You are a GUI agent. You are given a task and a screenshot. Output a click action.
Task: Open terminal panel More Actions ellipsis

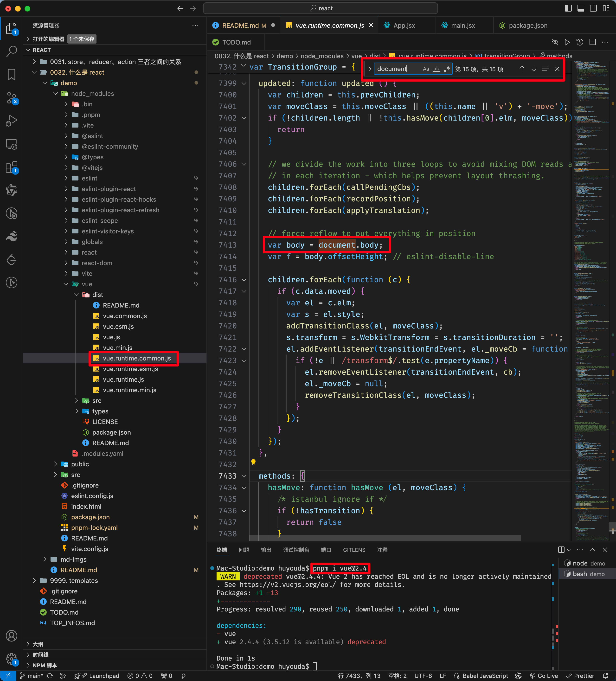[x=580, y=550]
